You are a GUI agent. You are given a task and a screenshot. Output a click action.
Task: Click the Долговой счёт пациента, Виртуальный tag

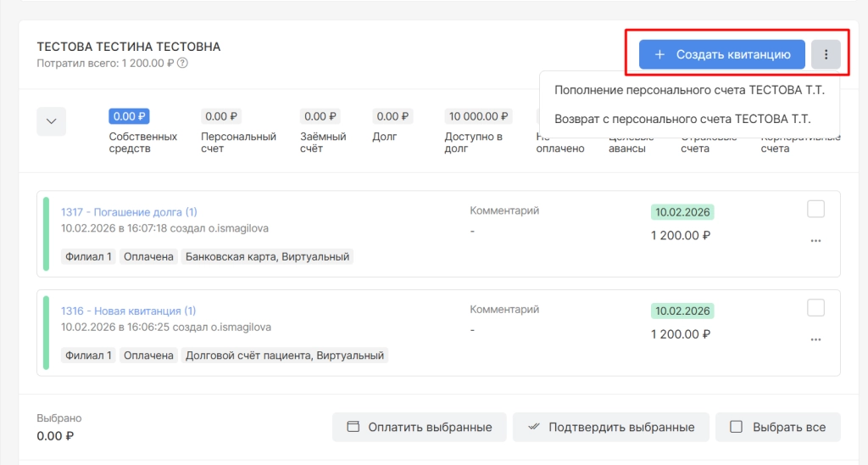coord(285,356)
